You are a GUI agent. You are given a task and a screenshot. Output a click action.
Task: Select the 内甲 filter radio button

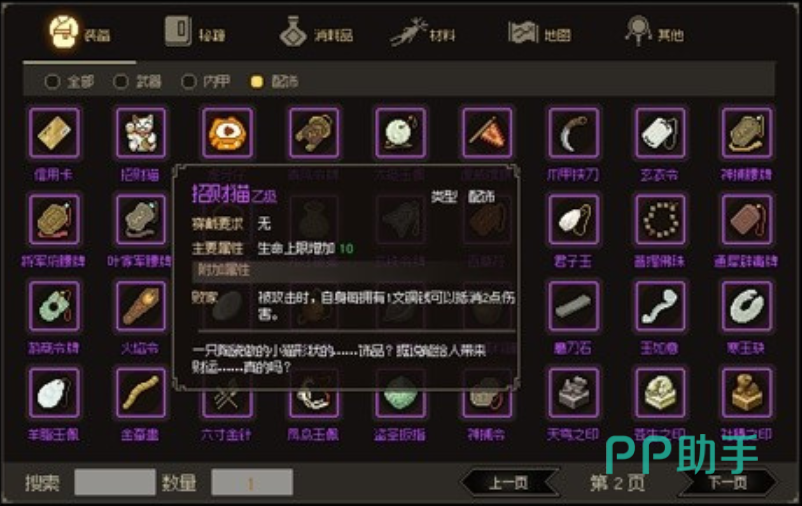(x=189, y=81)
